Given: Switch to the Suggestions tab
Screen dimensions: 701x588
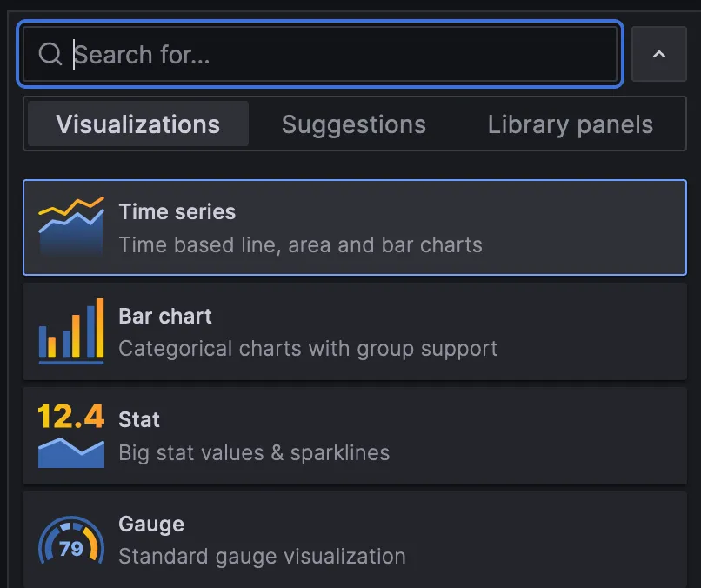Looking at the screenshot, I should (x=353, y=124).
